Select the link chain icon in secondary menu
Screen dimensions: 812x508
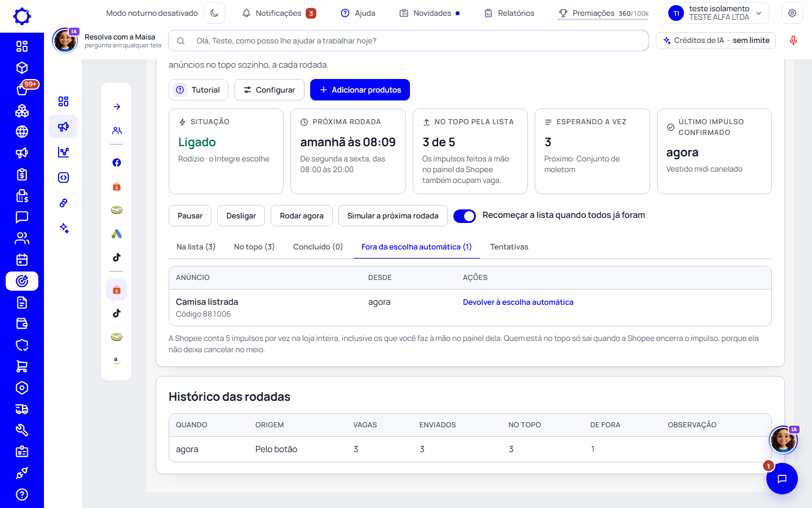click(63, 203)
